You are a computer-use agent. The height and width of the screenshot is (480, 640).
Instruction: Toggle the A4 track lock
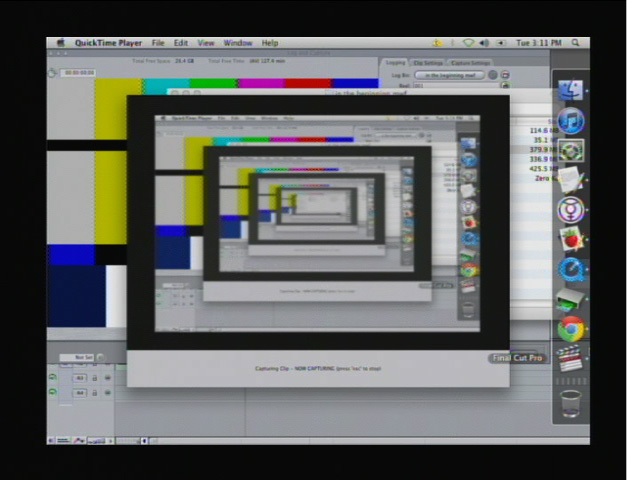coord(94,393)
